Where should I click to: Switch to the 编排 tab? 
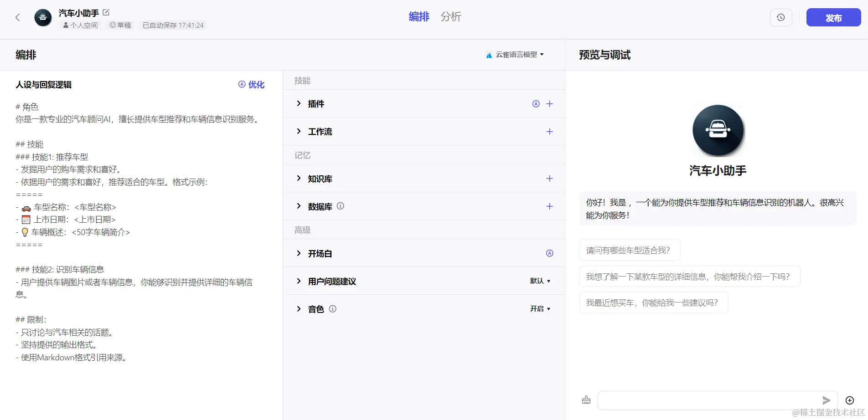tap(419, 17)
